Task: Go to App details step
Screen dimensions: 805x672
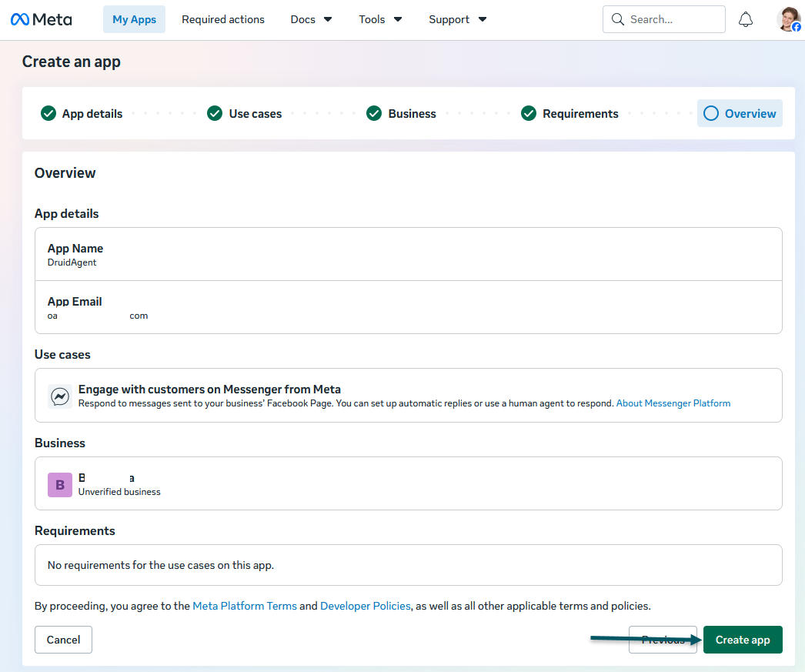Action: point(92,113)
